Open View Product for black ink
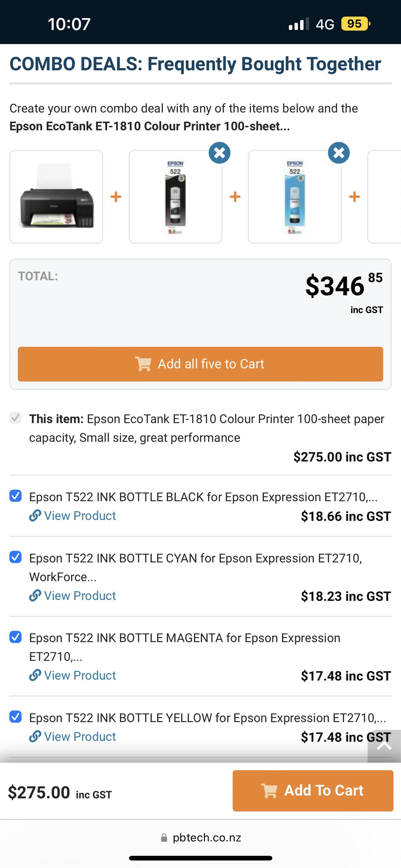 [80, 516]
